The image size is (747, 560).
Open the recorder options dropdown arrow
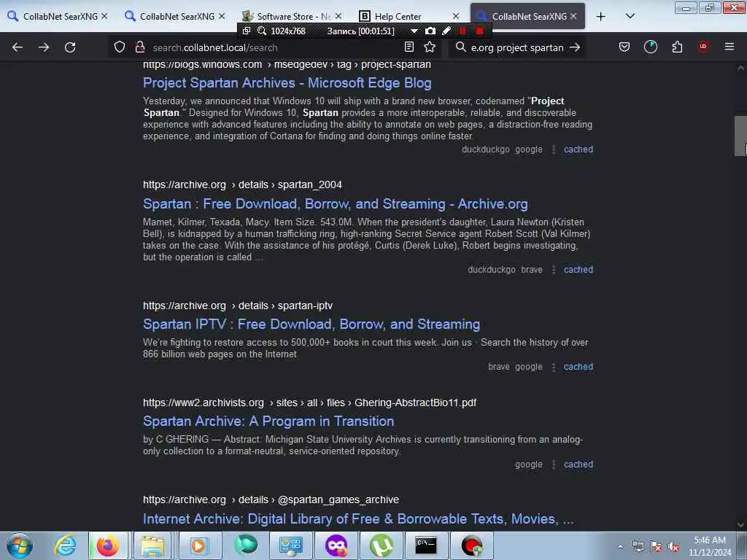(414, 31)
